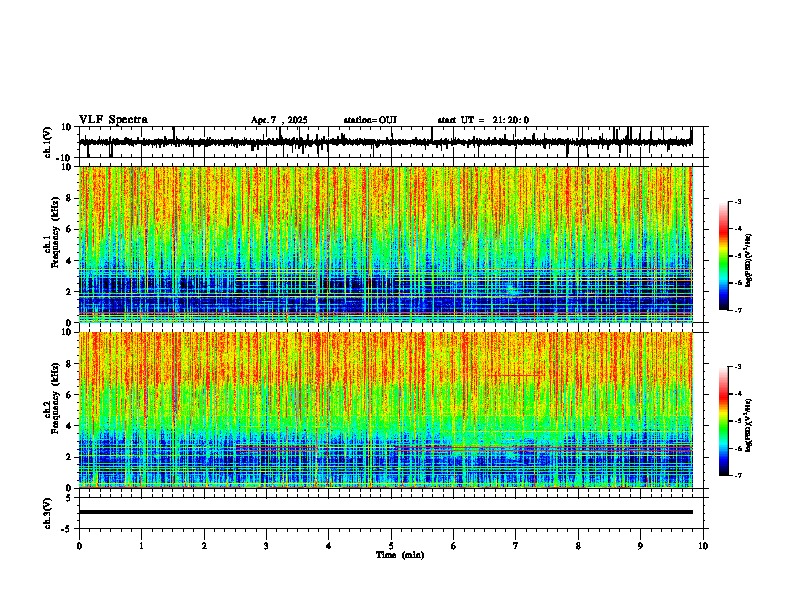Click the ch.2 spectrogram plot
This screenshot has height=612, width=792.
click(386, 410)
